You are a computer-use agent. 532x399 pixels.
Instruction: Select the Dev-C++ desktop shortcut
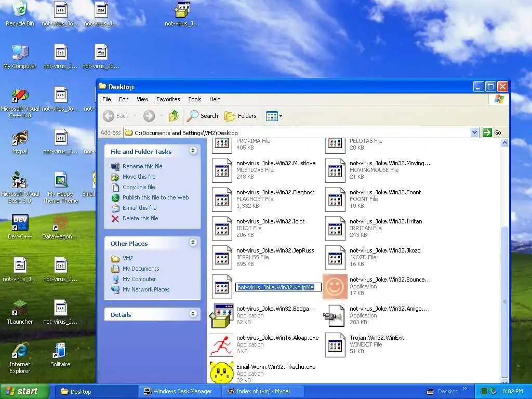(x=20, y=227)
